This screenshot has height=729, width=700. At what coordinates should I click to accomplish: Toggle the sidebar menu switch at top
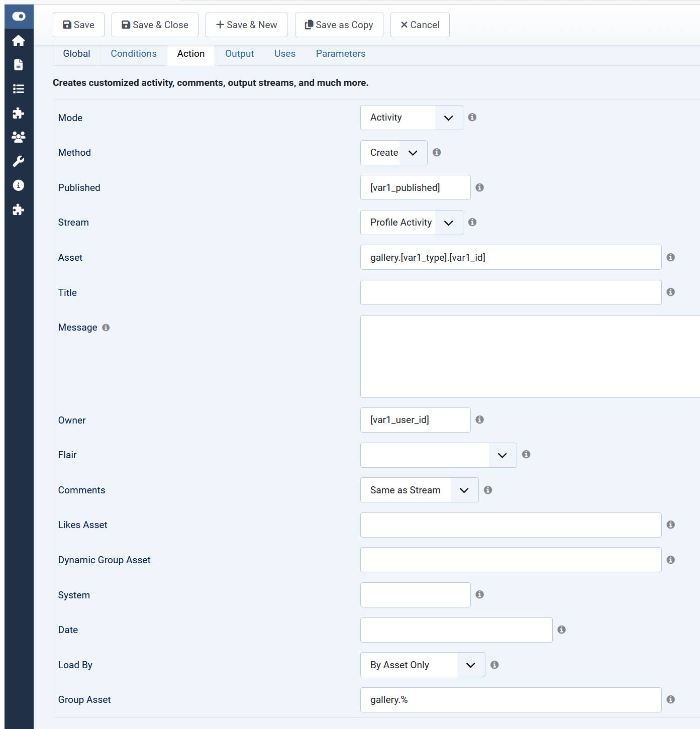point(19,17)
